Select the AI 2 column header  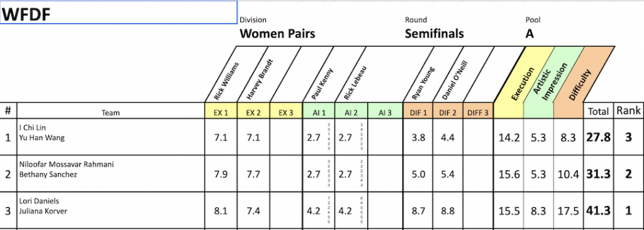(x=351, y=112)
